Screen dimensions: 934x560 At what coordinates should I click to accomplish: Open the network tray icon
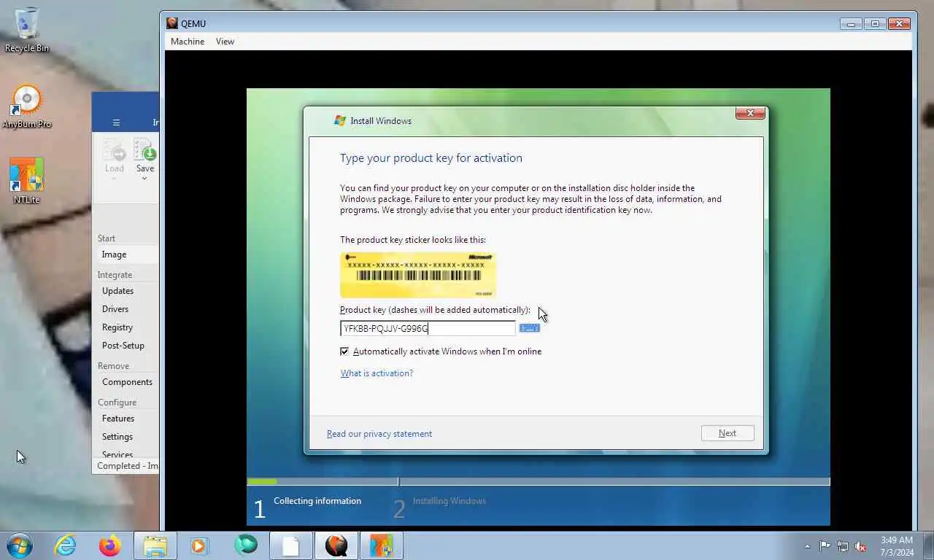(843, 545)
